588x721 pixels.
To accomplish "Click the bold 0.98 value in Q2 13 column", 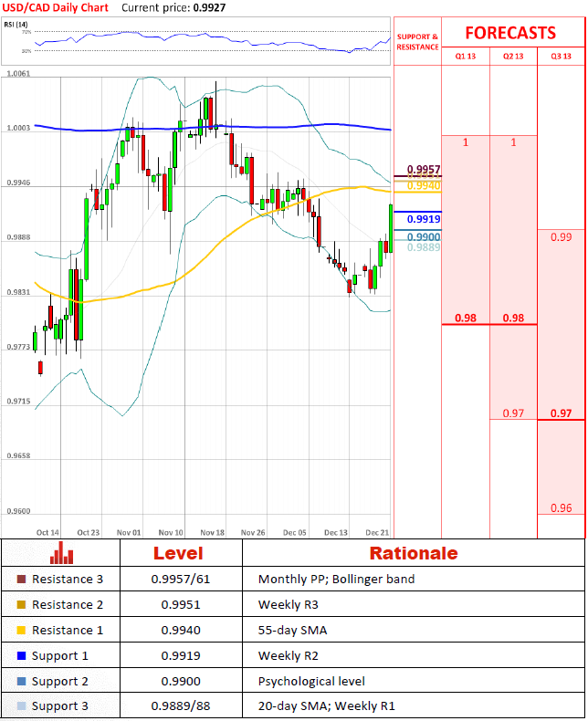I will pos(513,318).
